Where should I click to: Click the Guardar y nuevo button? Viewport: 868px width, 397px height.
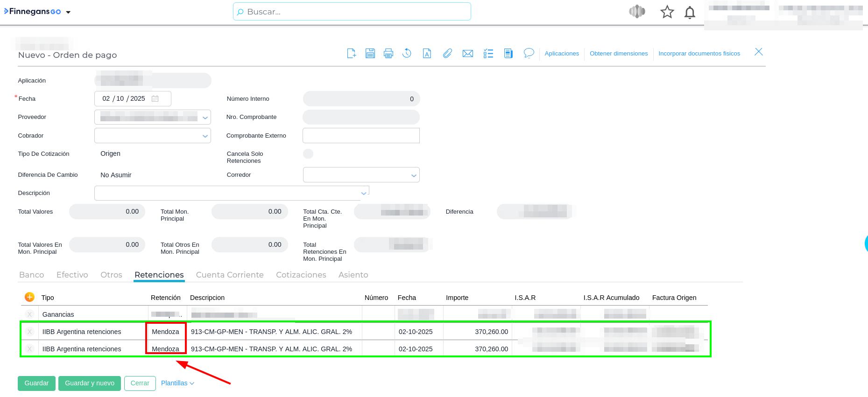click(90, 383)
